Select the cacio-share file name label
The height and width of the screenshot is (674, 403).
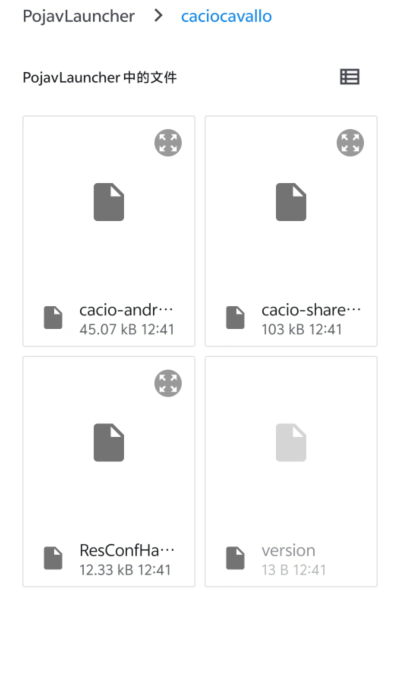tap(311, 310)
